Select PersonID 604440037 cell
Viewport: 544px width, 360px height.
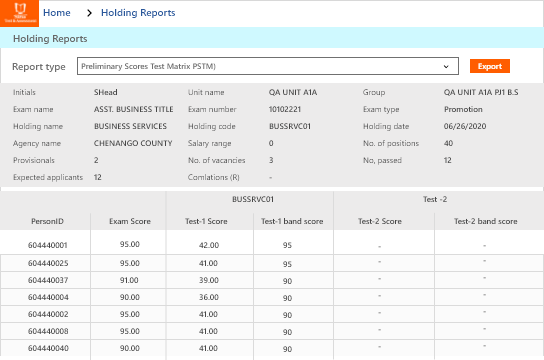pos(48,280)
